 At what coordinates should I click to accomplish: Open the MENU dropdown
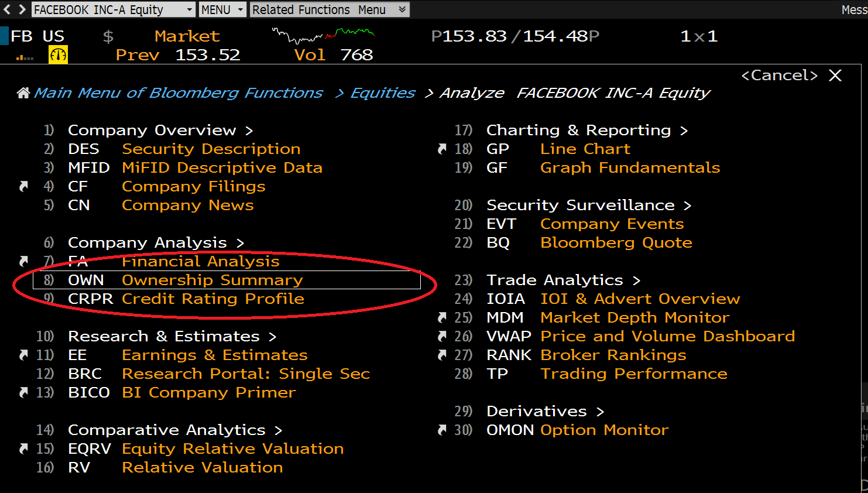[222, 10]
